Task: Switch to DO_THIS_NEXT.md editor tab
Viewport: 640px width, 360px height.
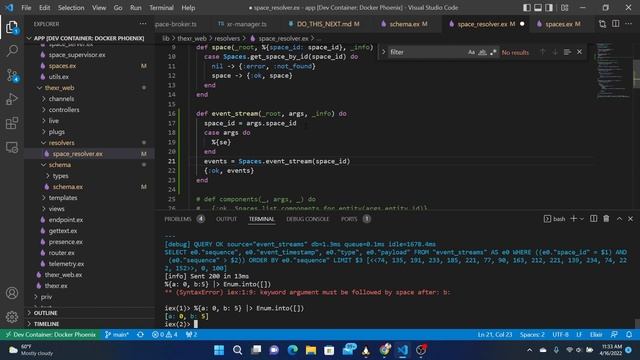Action: (324, 24)
